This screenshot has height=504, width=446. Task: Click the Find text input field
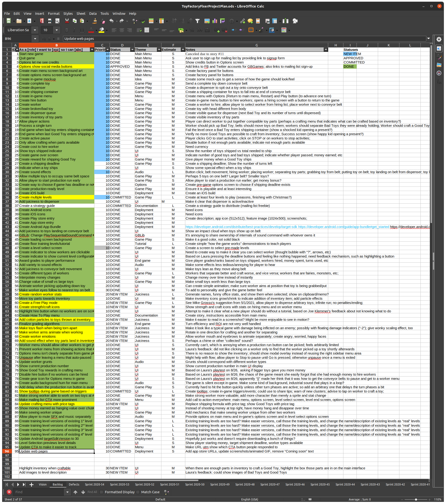[38, 492]
